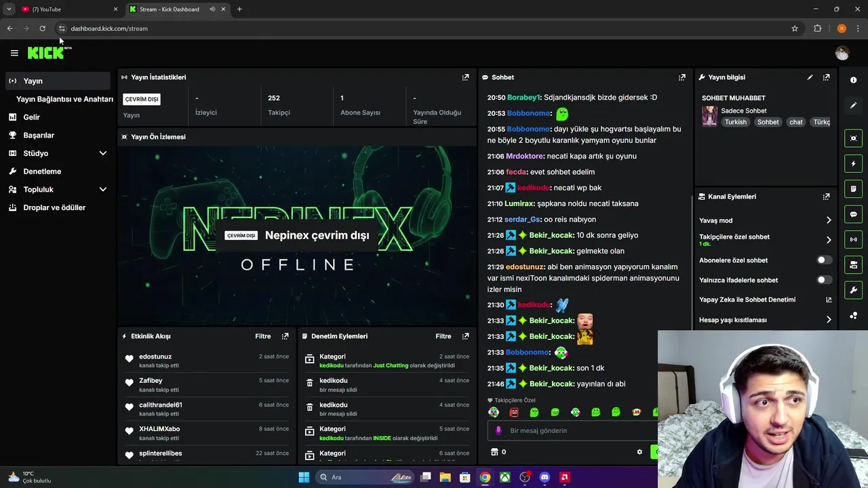Click the Turkish tag chip

(x=735, y=122)
